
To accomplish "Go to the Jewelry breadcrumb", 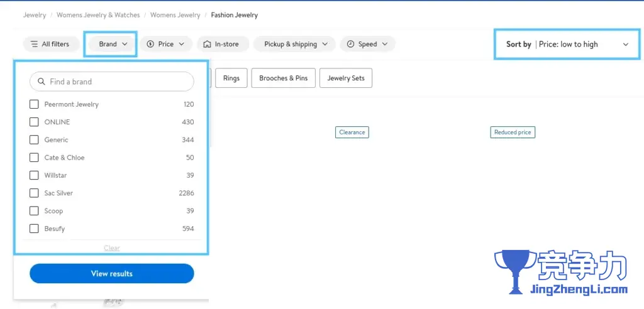I will tap(35, 15).
